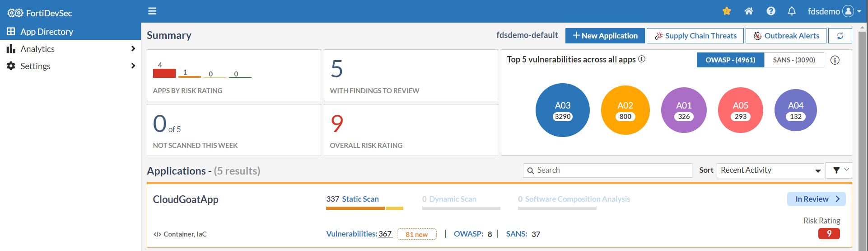Click the gold star favorites icon

click(x=727, y=11)
